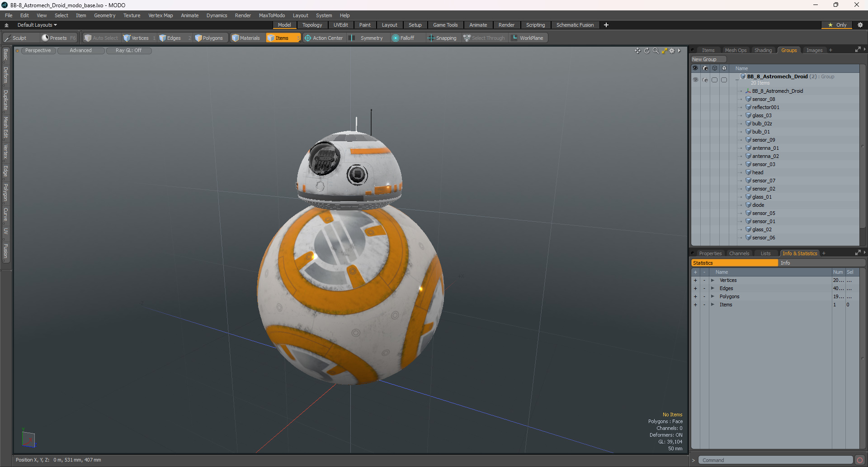This screenshot has height=467, width=868.
Task: Switch to the Channels tab
Action: coord(739,253)
